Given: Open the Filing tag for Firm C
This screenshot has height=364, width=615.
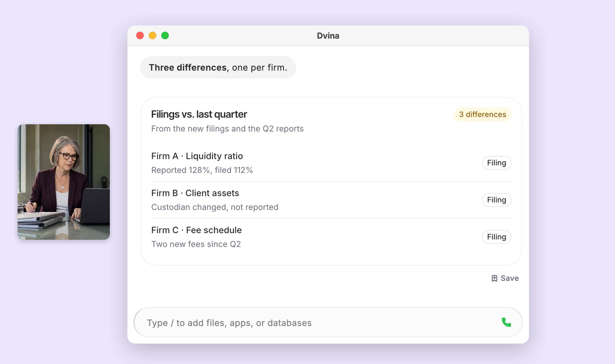Looking at the screenshot, I should pyautogui.click(x=496, y=237).
